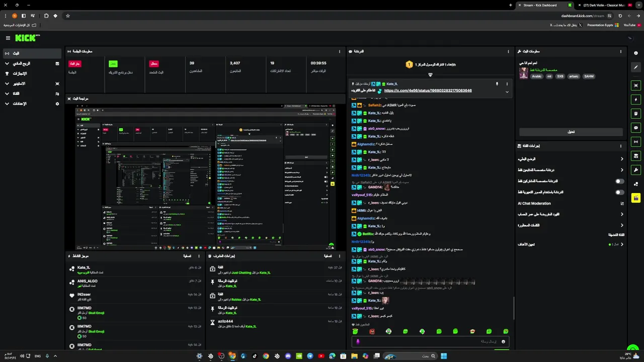Image resolution: width=644 pixels, height=362 pixels.
Task: Toggle emote-only chat switch
Action: (x=620, y=192)
